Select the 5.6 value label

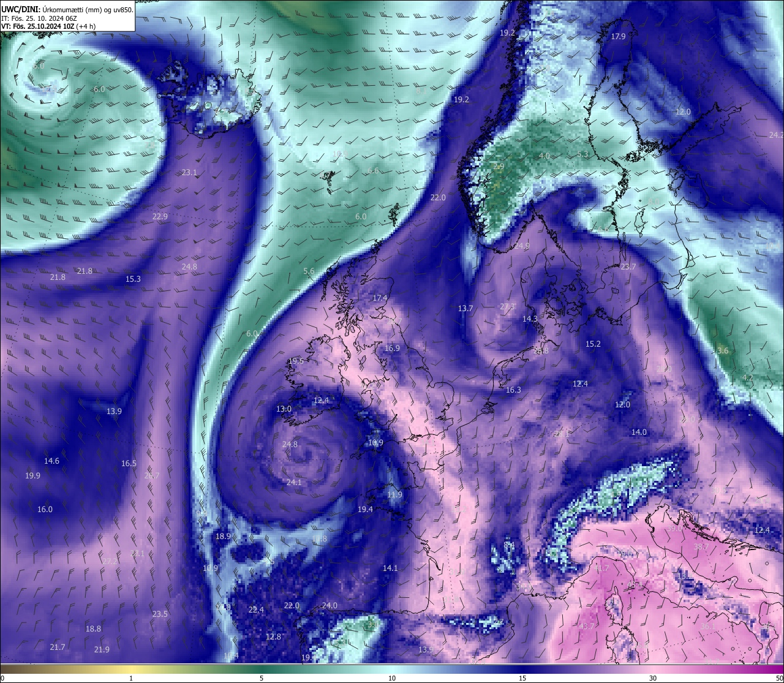click(309, 271)
